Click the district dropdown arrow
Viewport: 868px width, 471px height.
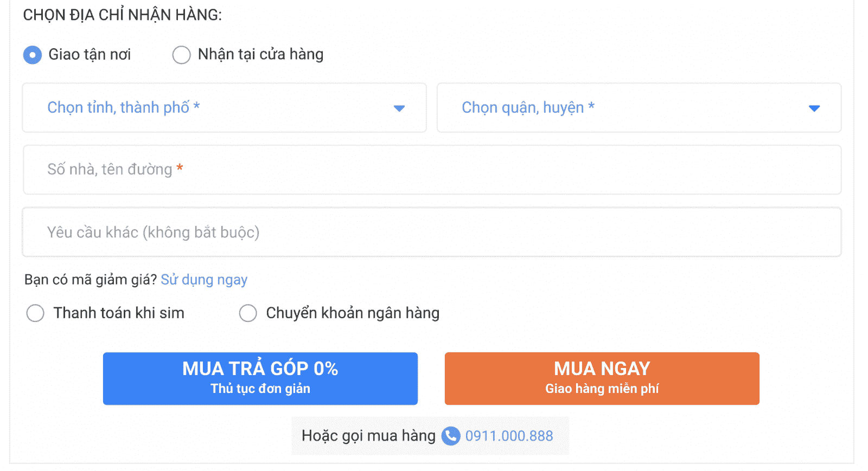click(x=814, y=108)
